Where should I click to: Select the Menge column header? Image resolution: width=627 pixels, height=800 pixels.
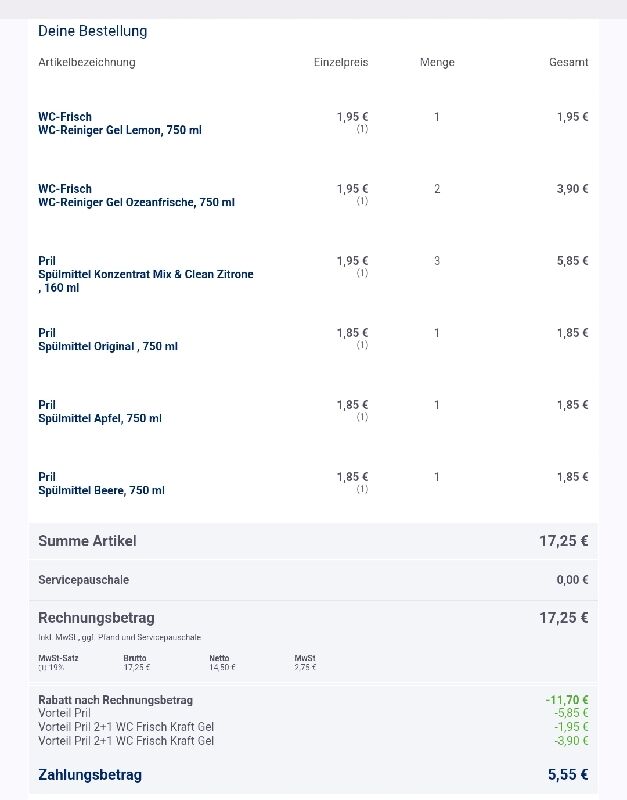click(x=437, y=62)
